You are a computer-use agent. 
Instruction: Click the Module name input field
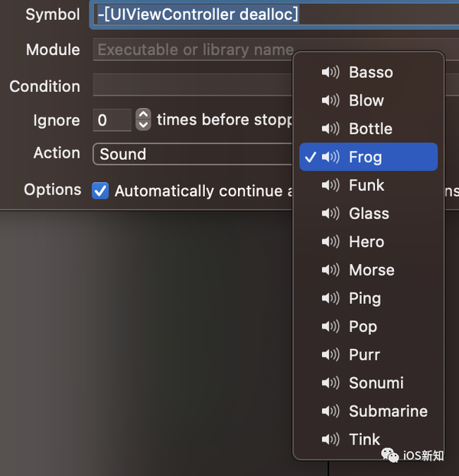pos(191,51)
